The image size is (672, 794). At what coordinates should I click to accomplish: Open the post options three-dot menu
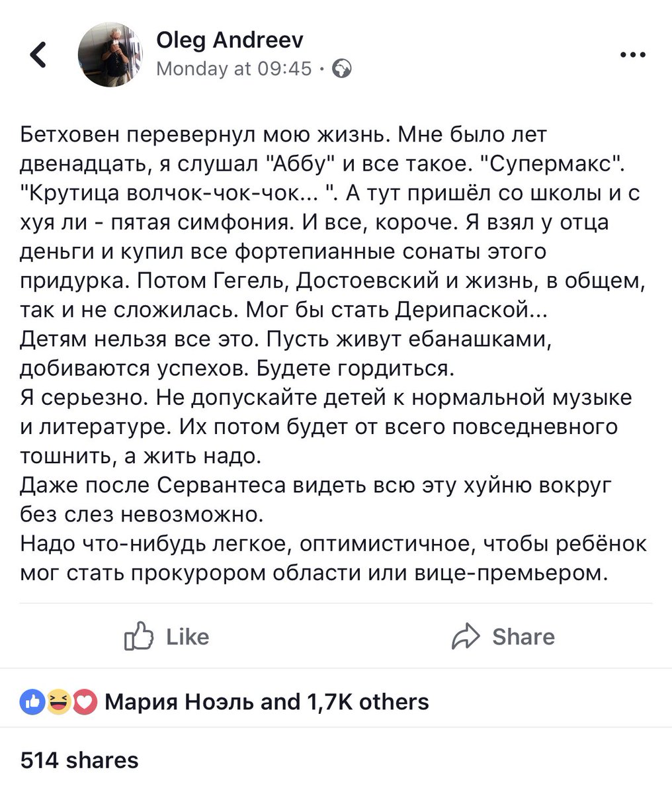633,55
